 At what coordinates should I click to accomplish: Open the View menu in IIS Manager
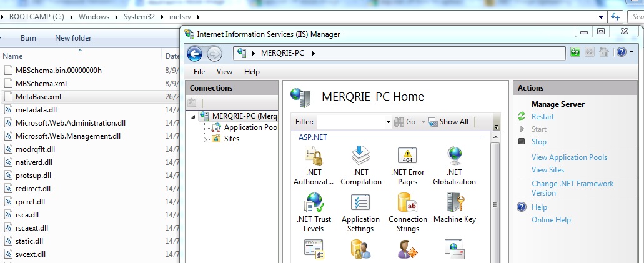[x=224, y=71]
